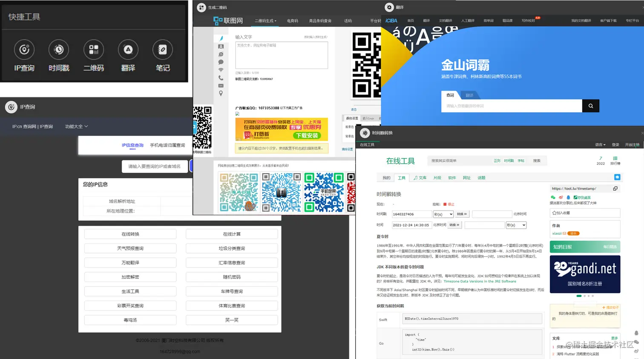Switch to the 手机电话归属查询 tab

(167, 145)
